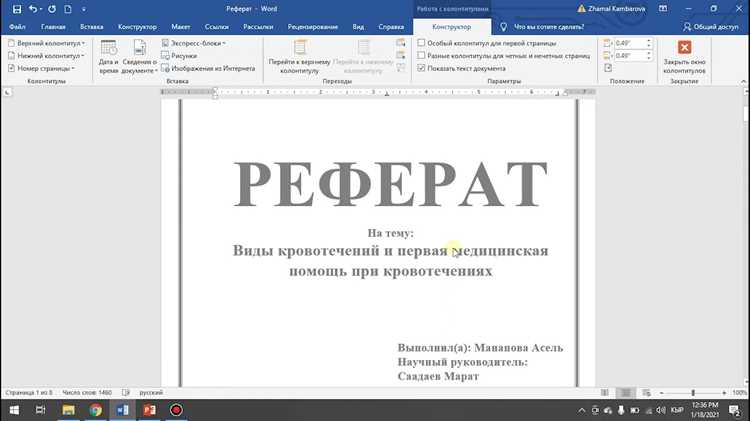Viewport: 750px width, 421px height.
Task: Enable Разные колонтитулы для четных и нечетных страниц
Action: (x=504, y=55)
